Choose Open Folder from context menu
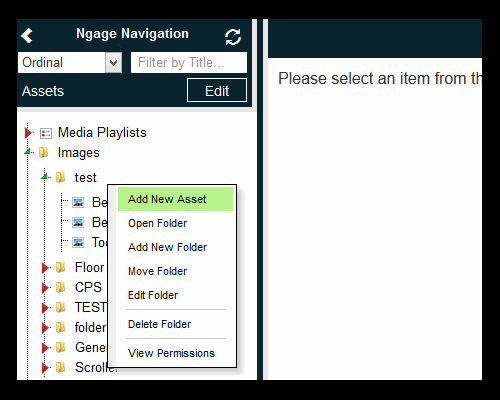The height and width of the screenshot is (400, 500). click(x=175, y=223)
